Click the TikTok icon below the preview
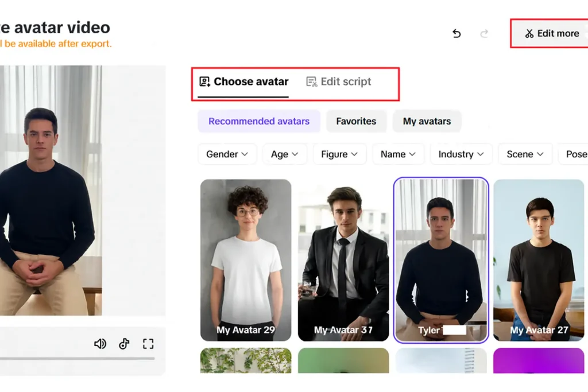Image resolution: width=588 pixels, height=392 pixels. (124, 344)
